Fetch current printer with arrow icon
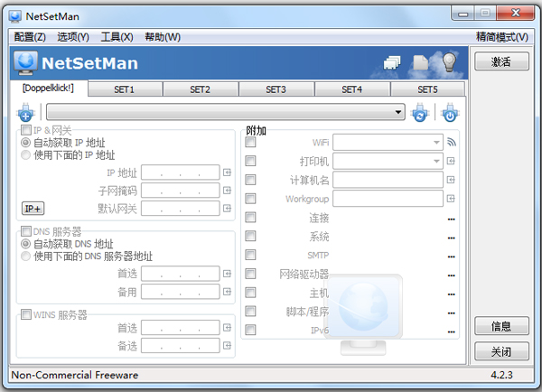The height and width of the screenshot is (392, 542). pyautogui.click(x=451, y=161)
